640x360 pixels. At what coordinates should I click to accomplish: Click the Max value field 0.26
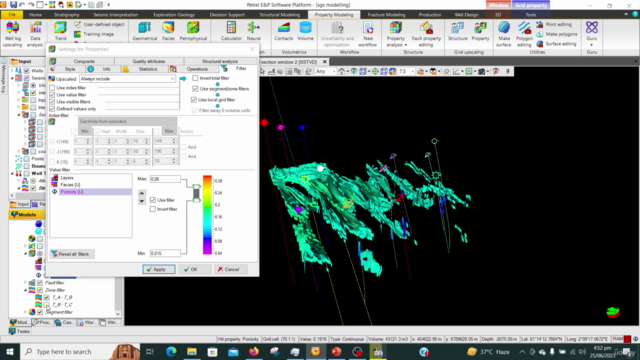coord(165,179)
